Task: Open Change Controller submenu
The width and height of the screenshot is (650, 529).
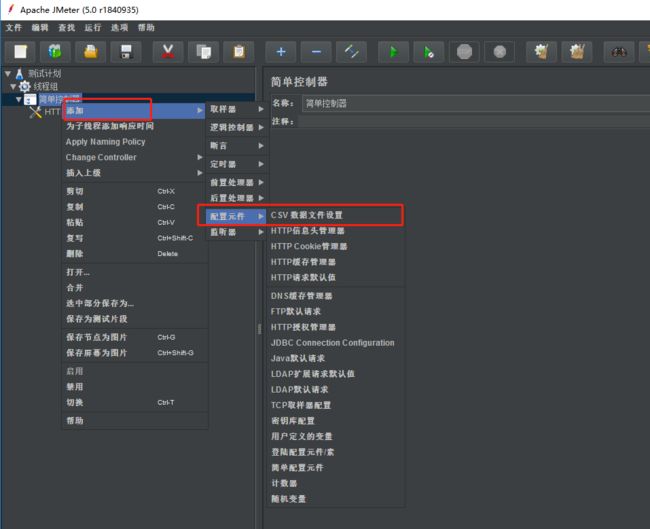Action: click(x=134, y=157)
